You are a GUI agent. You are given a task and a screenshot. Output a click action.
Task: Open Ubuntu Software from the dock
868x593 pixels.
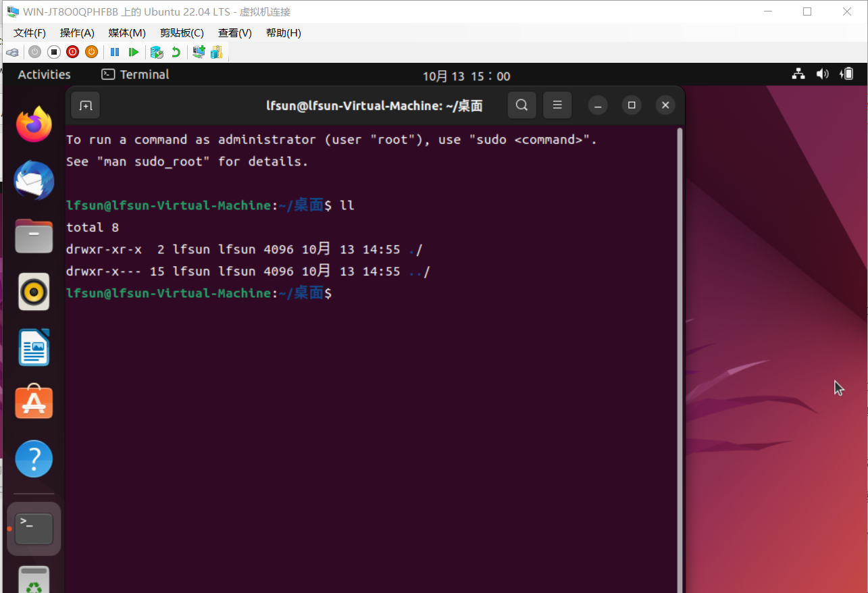(x=34, y=403)
